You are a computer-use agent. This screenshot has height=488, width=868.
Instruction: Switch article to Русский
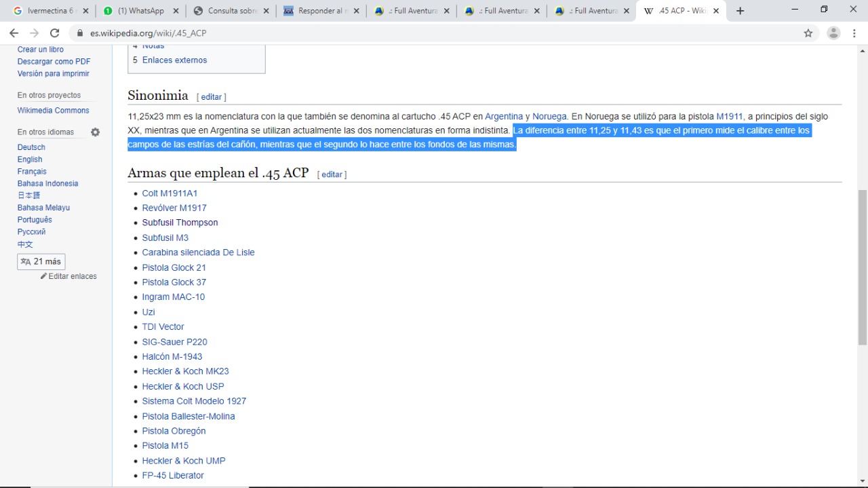click(x=31, y=232)
